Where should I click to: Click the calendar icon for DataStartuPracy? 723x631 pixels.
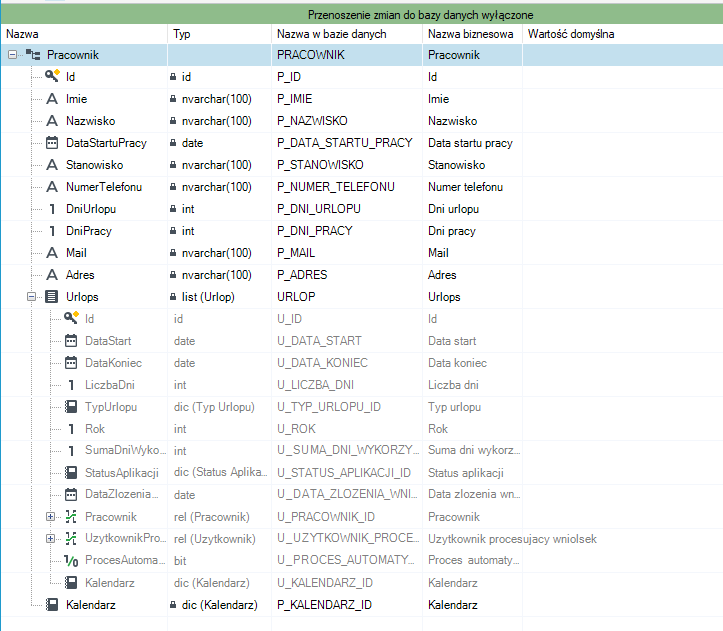coord(52,143)
